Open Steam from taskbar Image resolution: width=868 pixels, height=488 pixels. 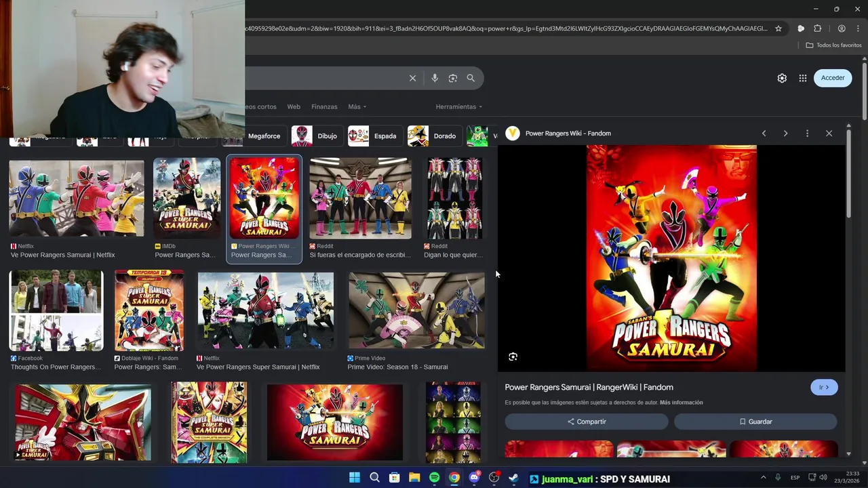tap(514, 478)
